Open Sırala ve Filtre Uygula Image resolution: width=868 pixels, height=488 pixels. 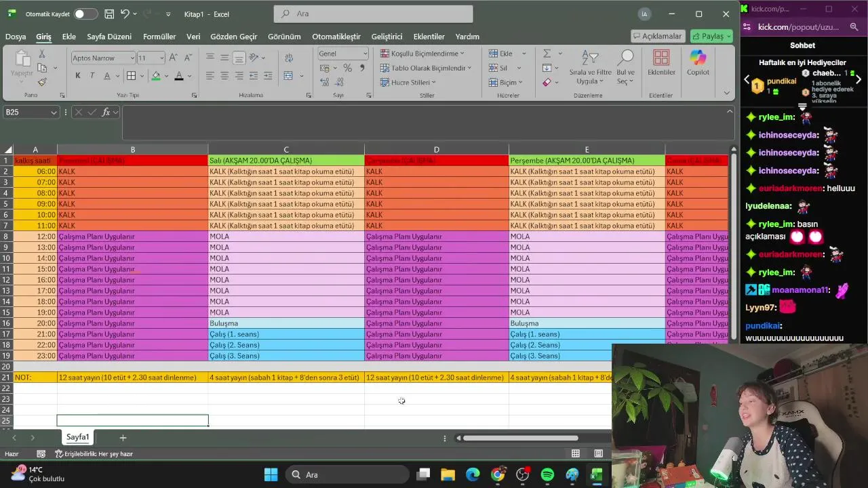tap(590, 68)
